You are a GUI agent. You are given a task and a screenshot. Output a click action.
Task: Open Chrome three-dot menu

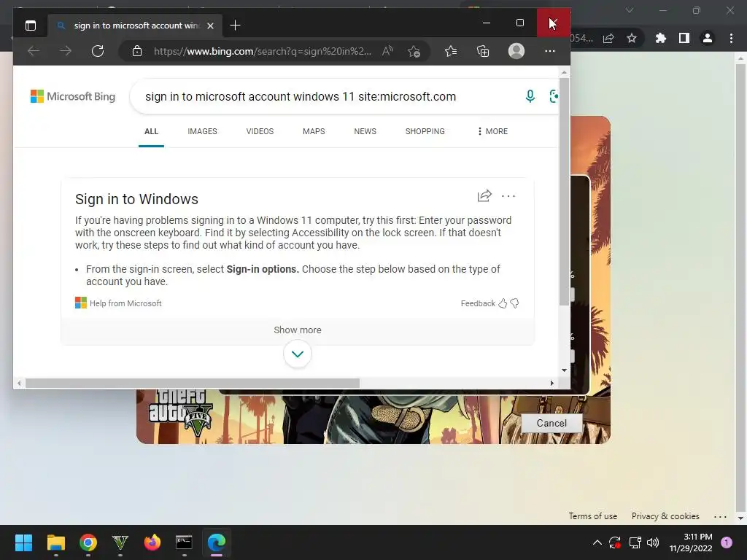point(731,38)
